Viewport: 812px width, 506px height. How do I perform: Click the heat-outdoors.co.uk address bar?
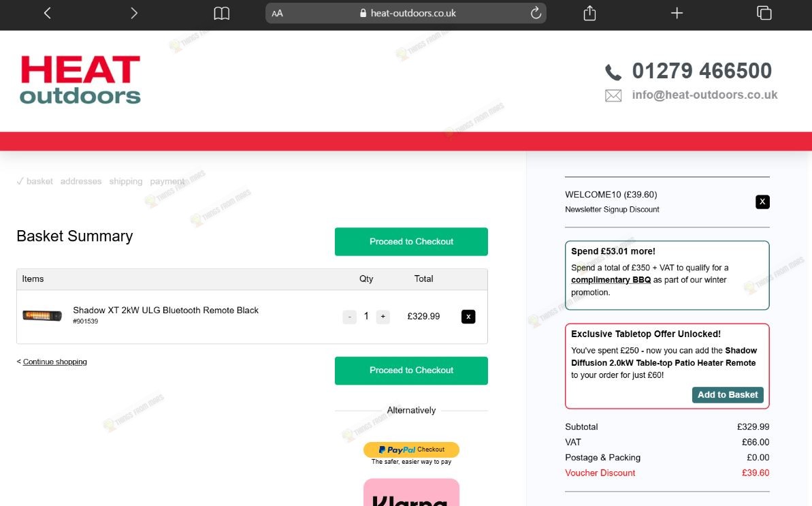pos(406,13)
